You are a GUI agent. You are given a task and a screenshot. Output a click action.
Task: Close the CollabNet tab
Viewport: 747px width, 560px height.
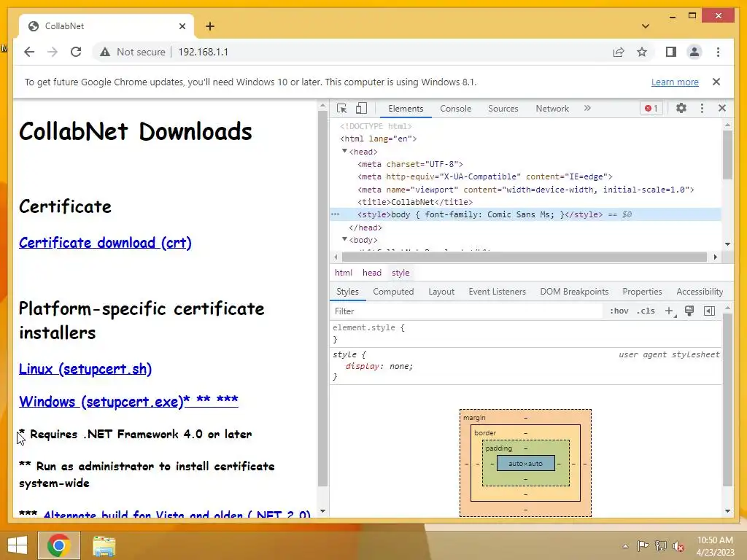click(182, 26)
